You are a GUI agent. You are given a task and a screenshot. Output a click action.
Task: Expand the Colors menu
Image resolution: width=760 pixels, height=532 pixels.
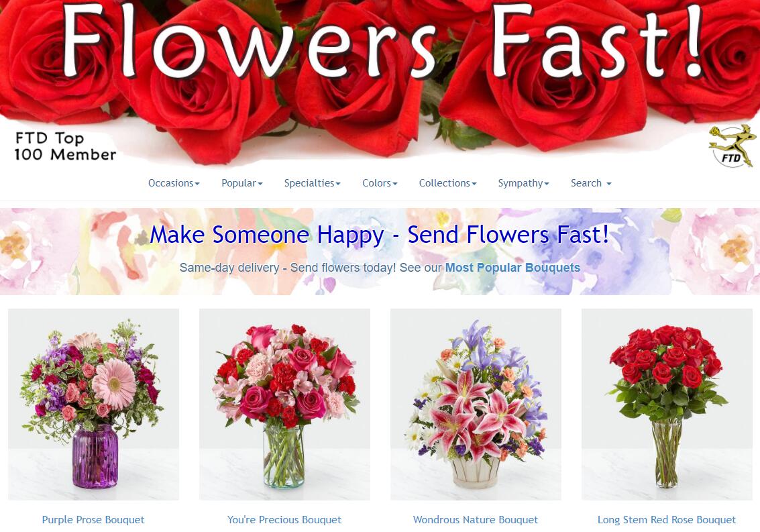pos(380,183)
